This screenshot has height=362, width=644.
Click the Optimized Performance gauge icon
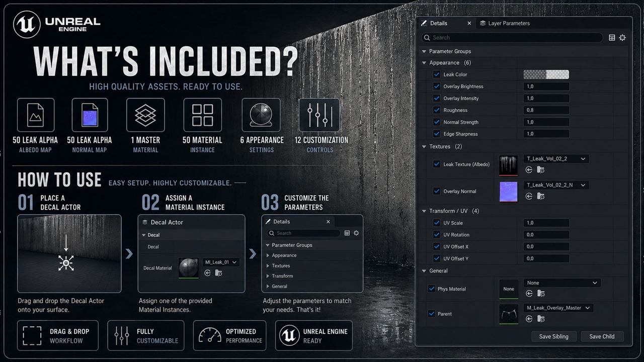point(209,335)
